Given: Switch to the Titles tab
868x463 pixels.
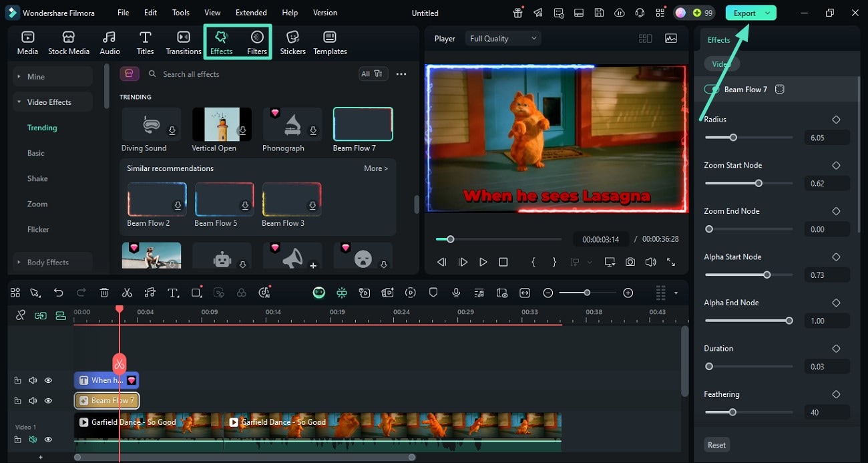Looking at the screenshot, I should pos(145,43).
